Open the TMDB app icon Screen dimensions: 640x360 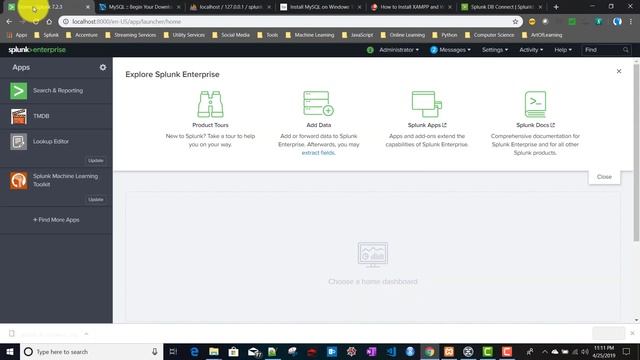click(x=19, y=116)
